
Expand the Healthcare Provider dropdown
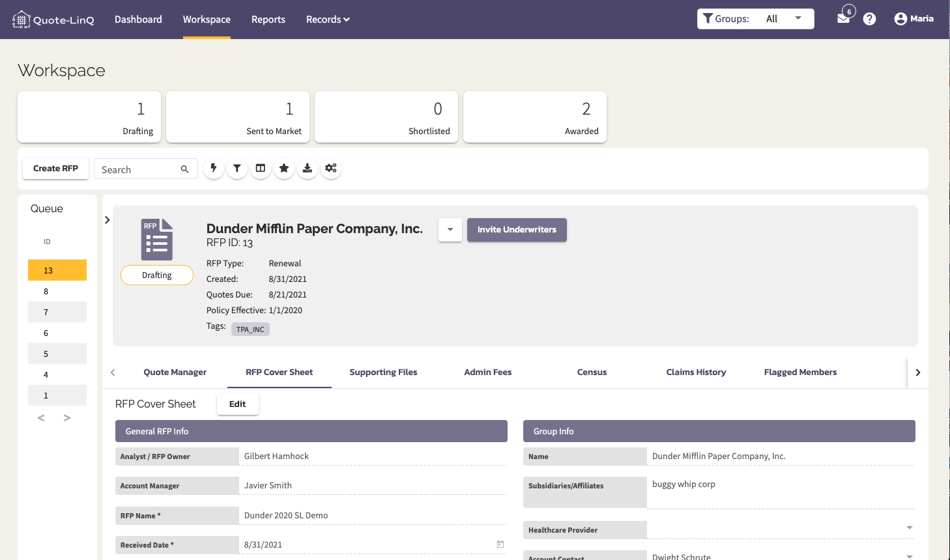(x=910, y=528)
